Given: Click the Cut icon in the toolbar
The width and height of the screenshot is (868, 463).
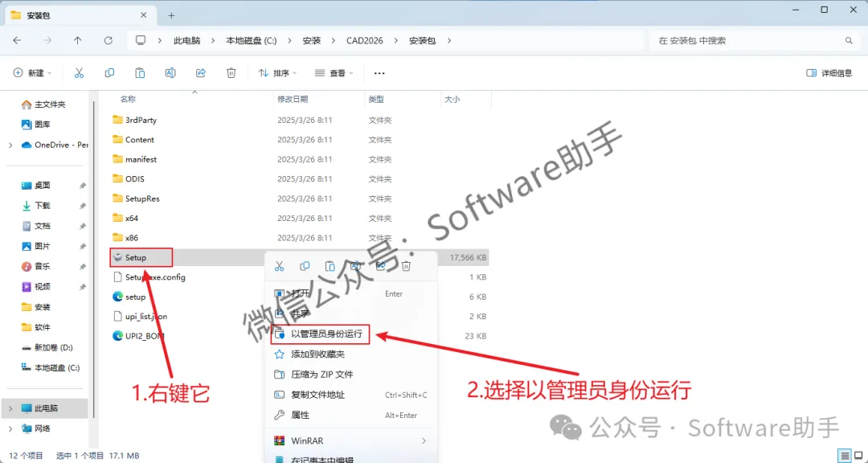Looking at the screenshot, I should pyautogui.click(x=79, y=72).
